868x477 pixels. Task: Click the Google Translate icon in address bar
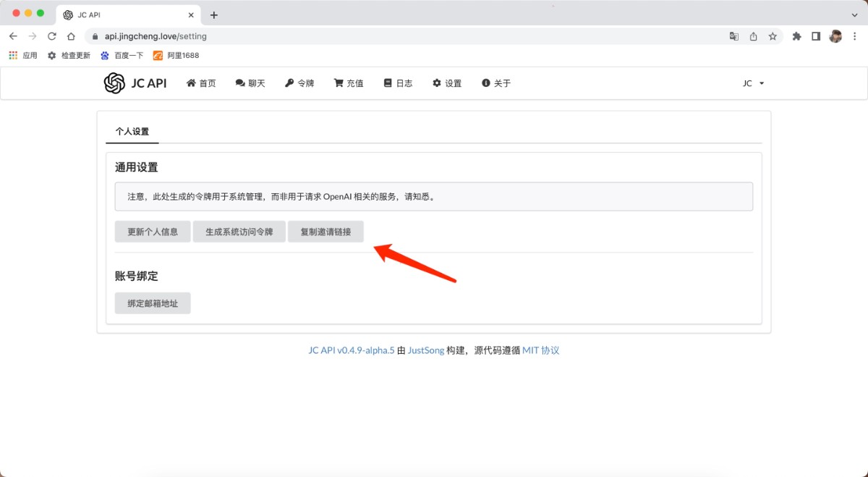click(x=734, y=35)
